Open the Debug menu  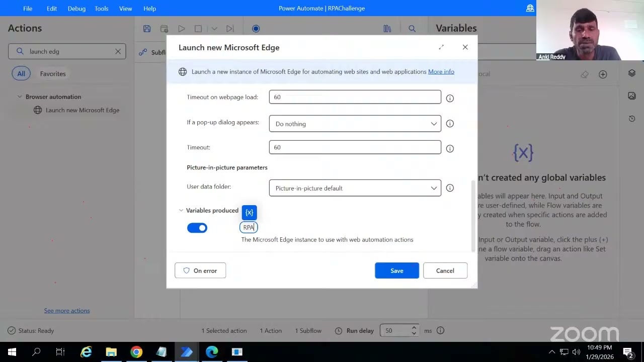[x=76, y=8]
